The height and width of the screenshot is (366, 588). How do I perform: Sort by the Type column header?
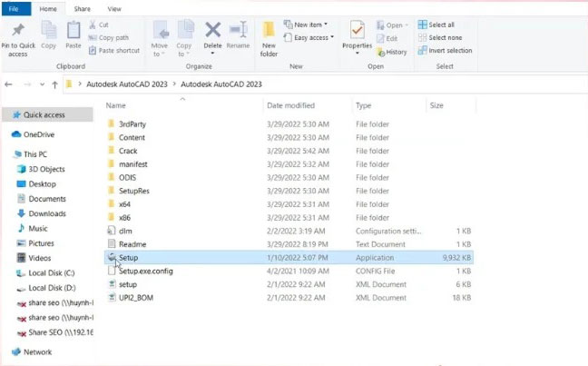click(363, 105)
